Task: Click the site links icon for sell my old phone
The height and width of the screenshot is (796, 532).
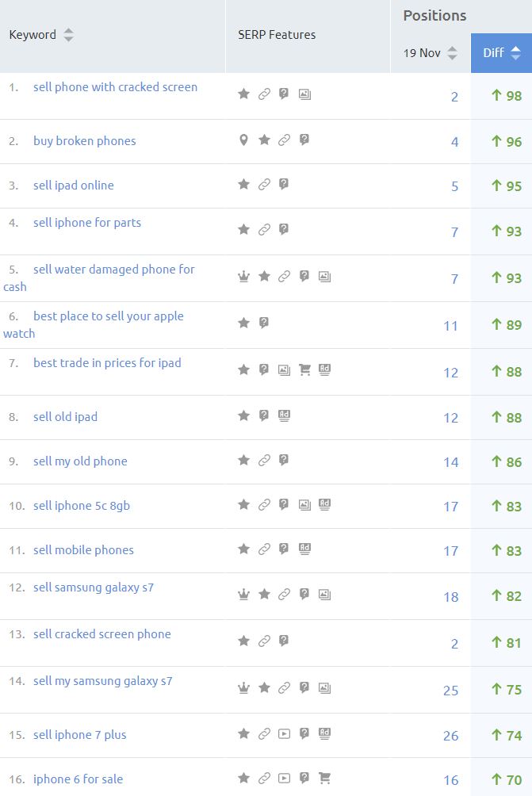Action: pyautogui.click(x=264, y=460)
